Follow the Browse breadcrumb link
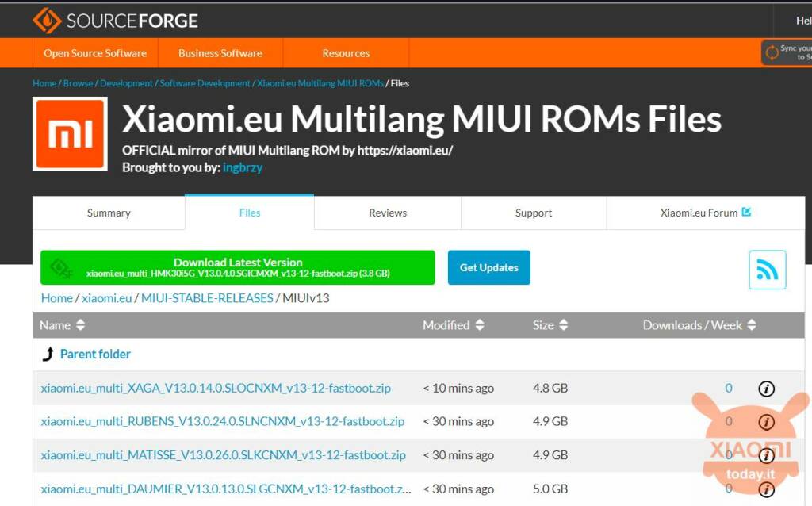Screen dimensions: 812x506 pyautogui.click(x=79, y=83)
